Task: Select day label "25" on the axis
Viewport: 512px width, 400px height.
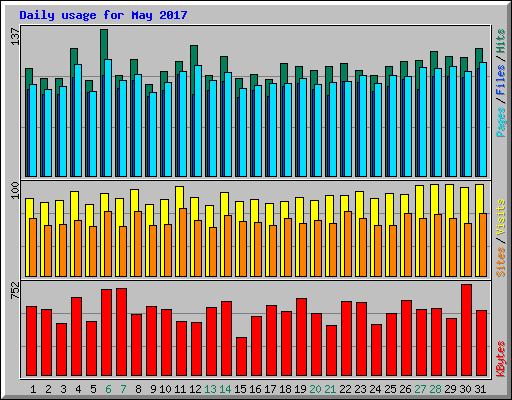Action: tap(390, 389)
